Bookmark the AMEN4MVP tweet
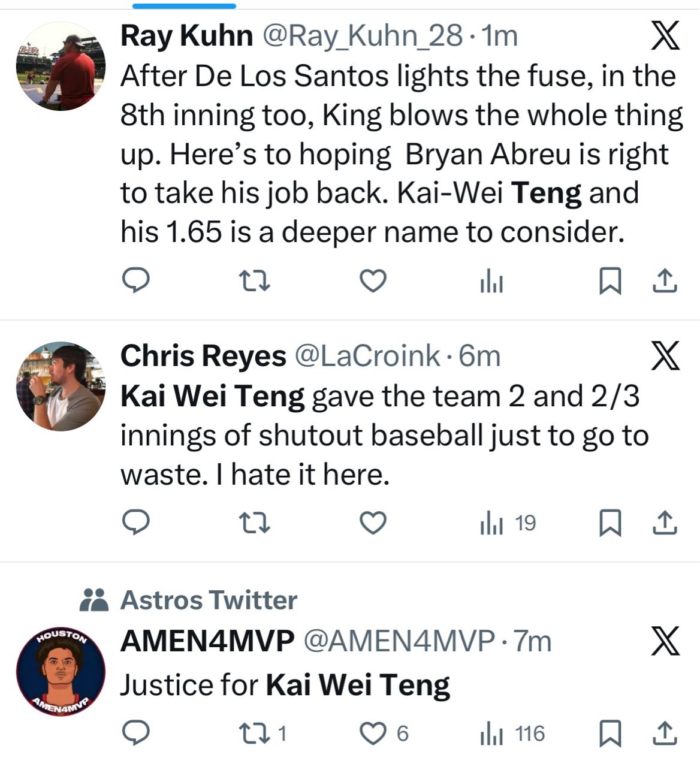 (x=610, y=733)
